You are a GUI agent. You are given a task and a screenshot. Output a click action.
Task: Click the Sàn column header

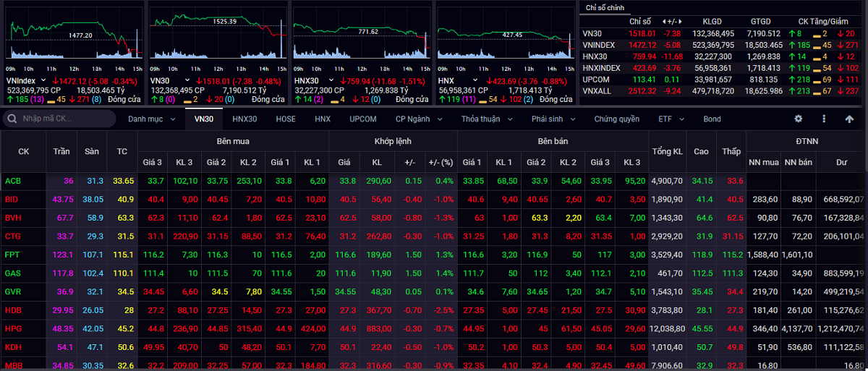pyautogui.click(x=91, y=152)
